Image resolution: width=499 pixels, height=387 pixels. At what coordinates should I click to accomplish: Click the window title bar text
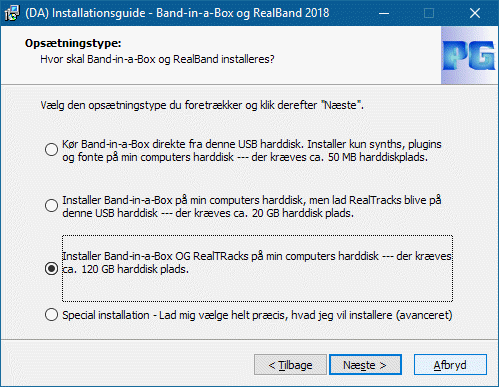point(177,13)
